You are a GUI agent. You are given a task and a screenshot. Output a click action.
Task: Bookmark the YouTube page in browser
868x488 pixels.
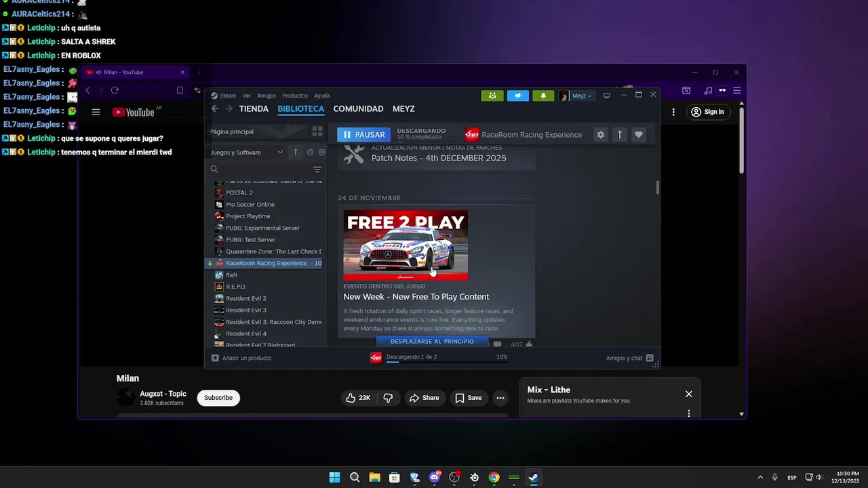180,90
